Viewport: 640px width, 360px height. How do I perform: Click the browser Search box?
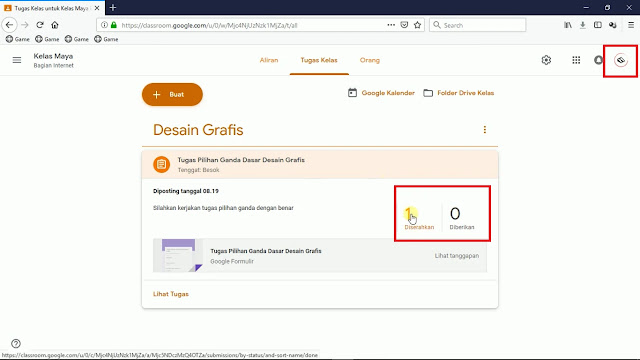478,25
